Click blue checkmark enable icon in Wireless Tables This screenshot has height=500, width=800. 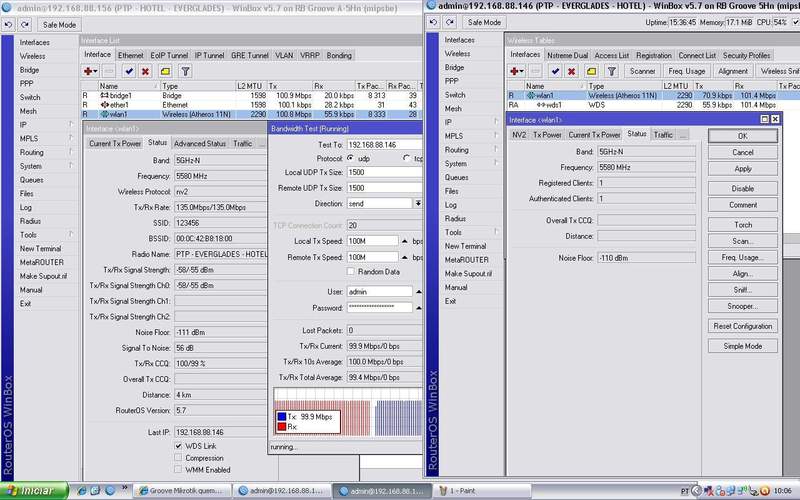[555, 71]
